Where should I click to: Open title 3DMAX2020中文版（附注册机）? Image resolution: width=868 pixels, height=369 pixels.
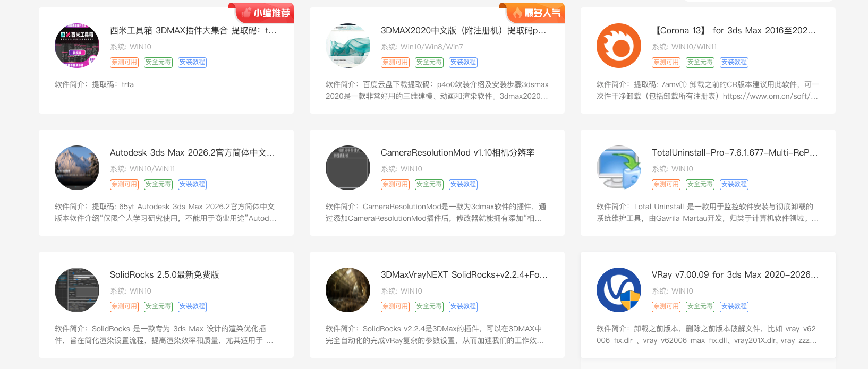pyautogui.click(x=464, y=30)
